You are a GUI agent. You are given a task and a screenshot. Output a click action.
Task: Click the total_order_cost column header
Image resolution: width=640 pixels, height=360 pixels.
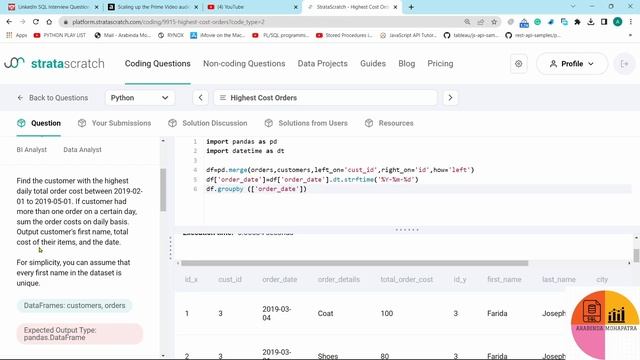click(407, 279)
